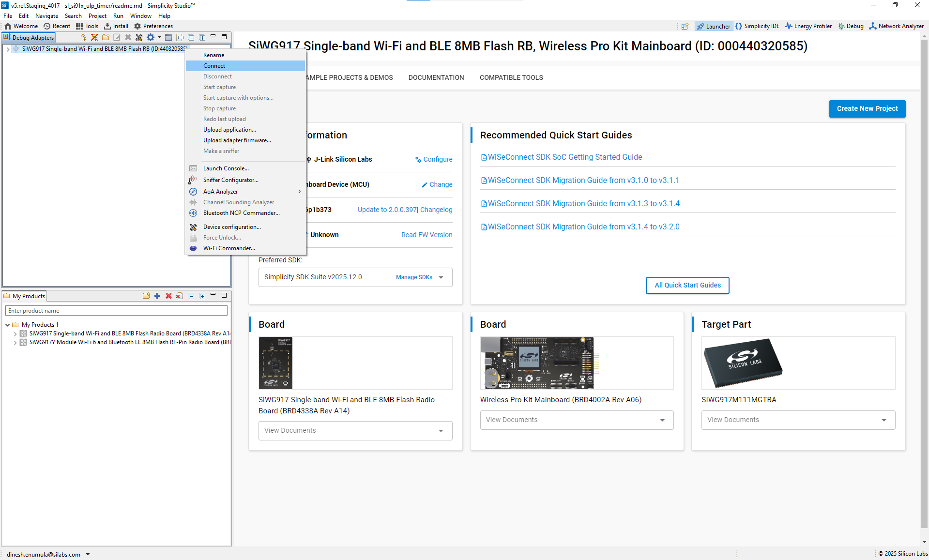Viewport: 929px width, 560px height.
Task: Open the Read FW Version link
Action: coord(426,235)
